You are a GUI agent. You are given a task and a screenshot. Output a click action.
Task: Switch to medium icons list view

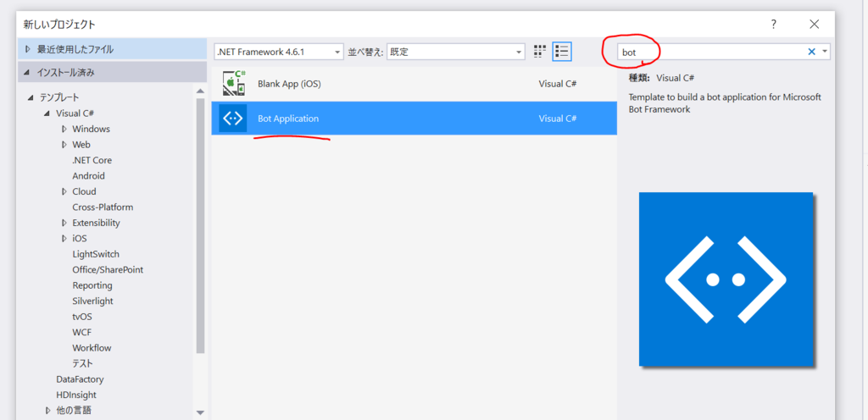tap(562, 52)
